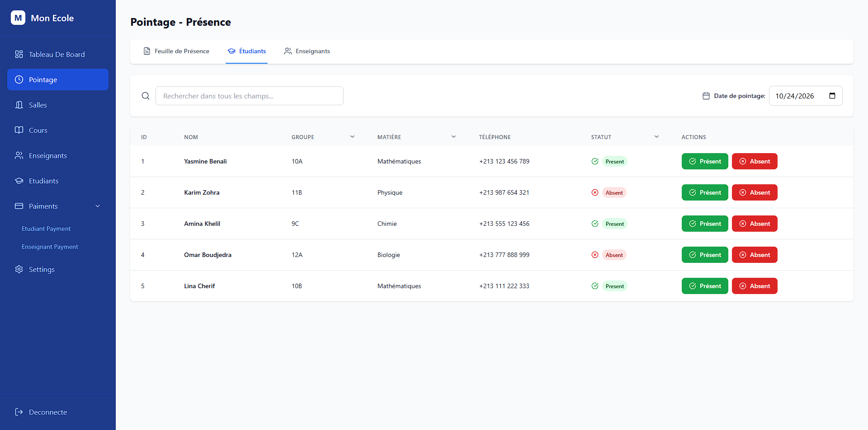This screenshot has width=868, height=430.
Task: Collapse the Paiments submenu chevron
Action: [98, 206]
